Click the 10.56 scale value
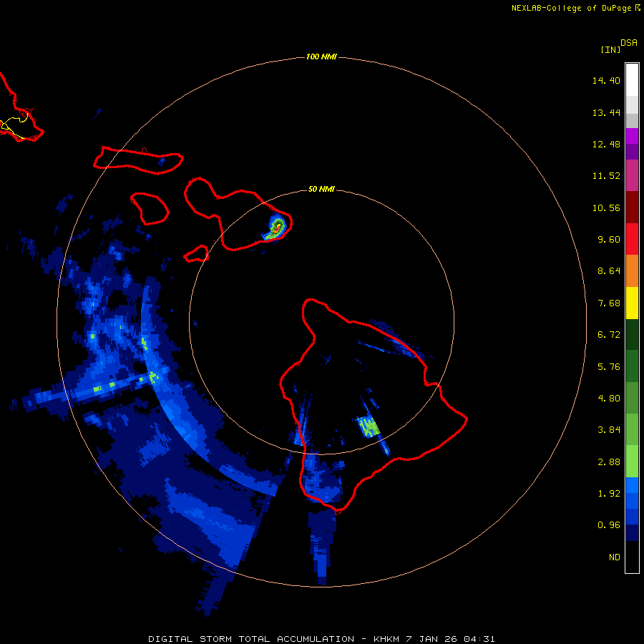 click(606, 208)
